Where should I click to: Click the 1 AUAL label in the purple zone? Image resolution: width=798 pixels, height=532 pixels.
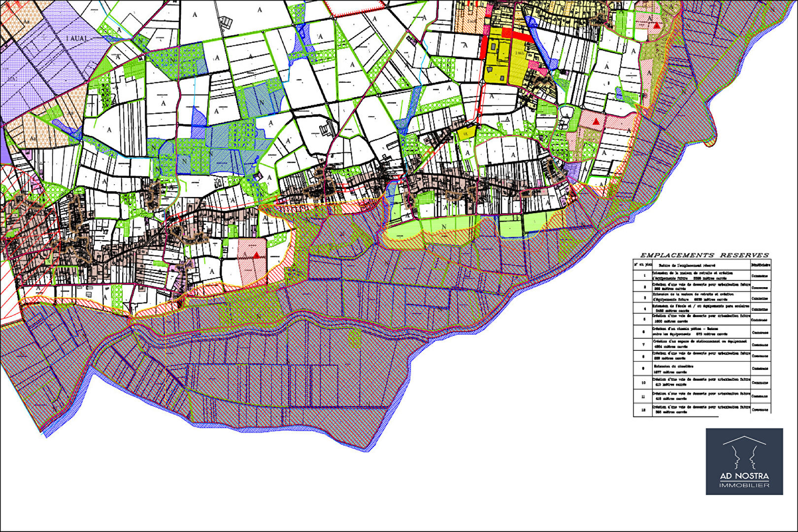tap(77, 38)
